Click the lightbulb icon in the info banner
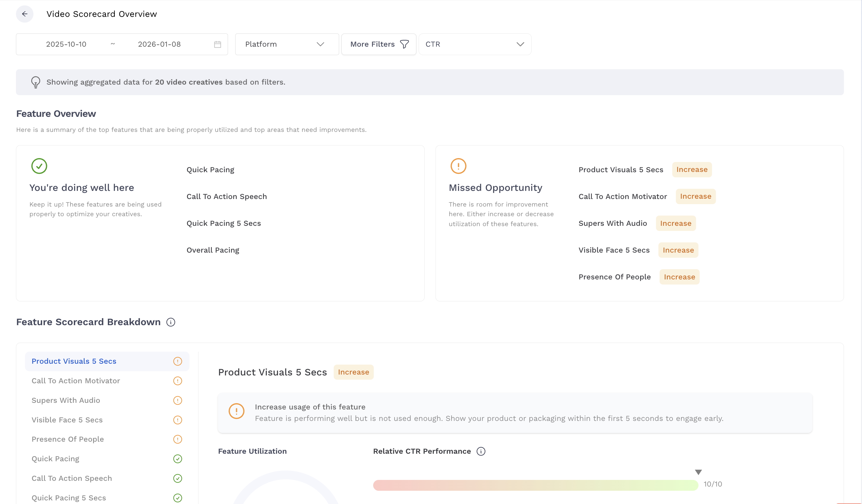The width and height of the screenshot is (862, 504). [36, 82]
